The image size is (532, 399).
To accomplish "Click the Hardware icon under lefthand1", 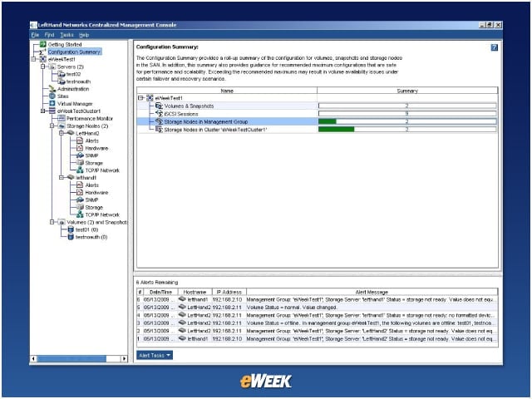I will (80, 192).
